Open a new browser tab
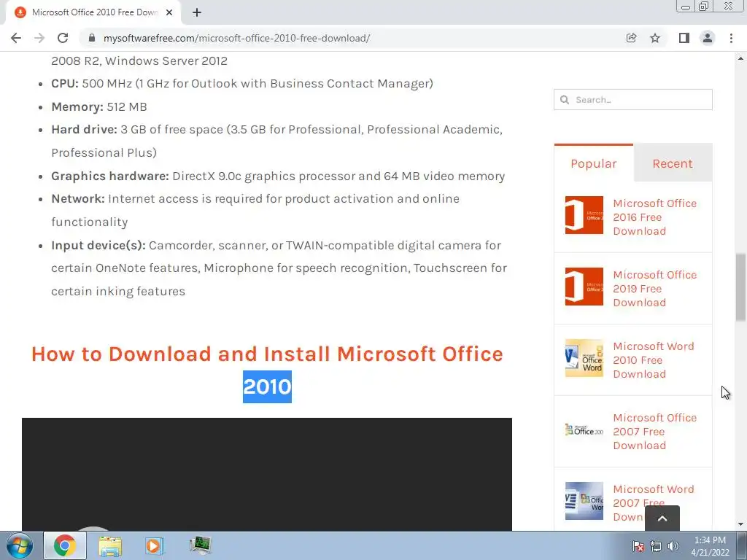The width and height of the screenshot is (747, 560). click(x=197, y=12)
